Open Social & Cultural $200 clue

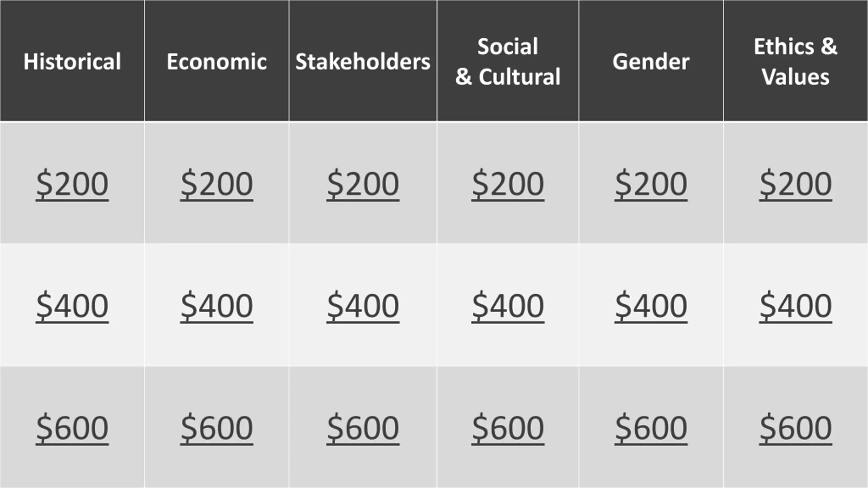[x=508, y=184]
